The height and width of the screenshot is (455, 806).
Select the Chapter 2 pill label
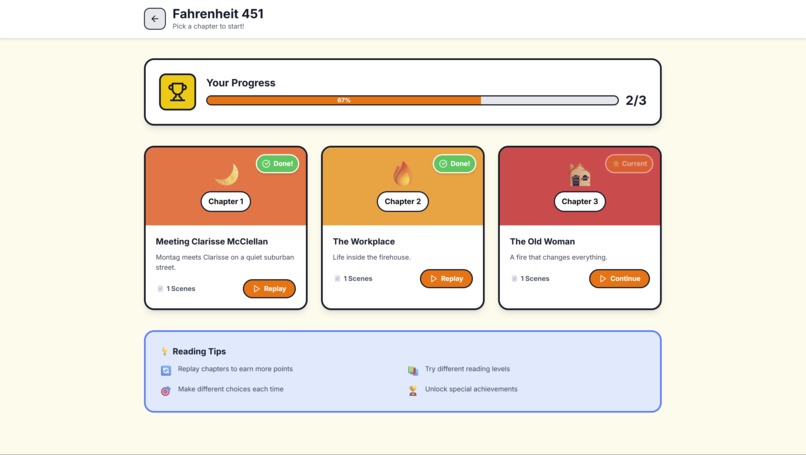(402, 202)
